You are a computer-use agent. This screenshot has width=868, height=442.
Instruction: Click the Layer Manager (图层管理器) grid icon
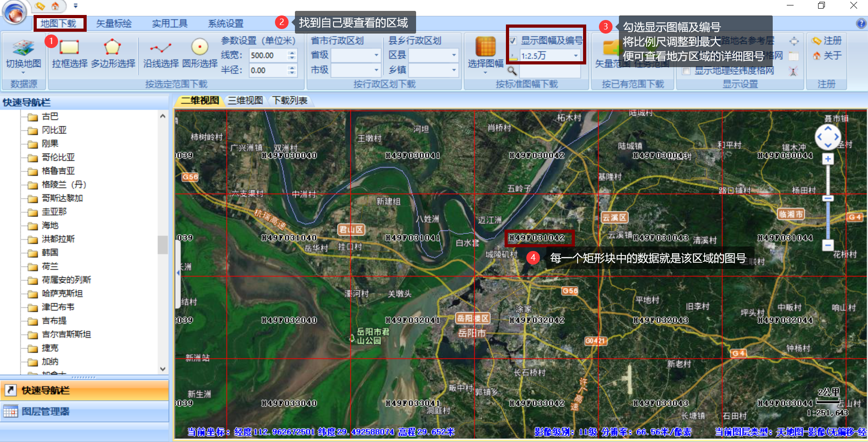coord(10,412)
